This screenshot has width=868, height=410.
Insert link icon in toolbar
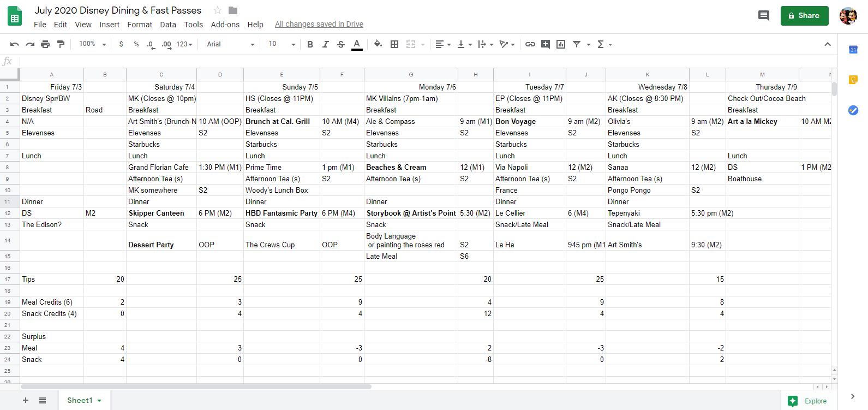pyautogui.click(x=530, y=44)
